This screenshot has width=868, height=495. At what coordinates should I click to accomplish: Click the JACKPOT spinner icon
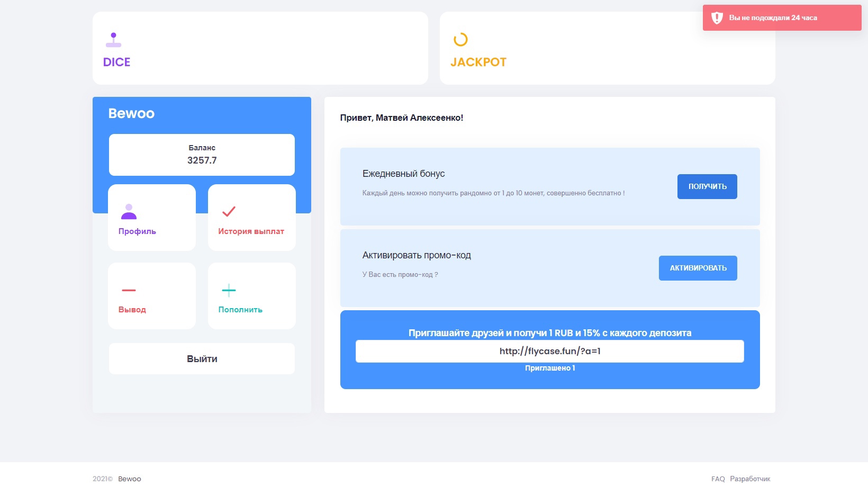[460, 40]
